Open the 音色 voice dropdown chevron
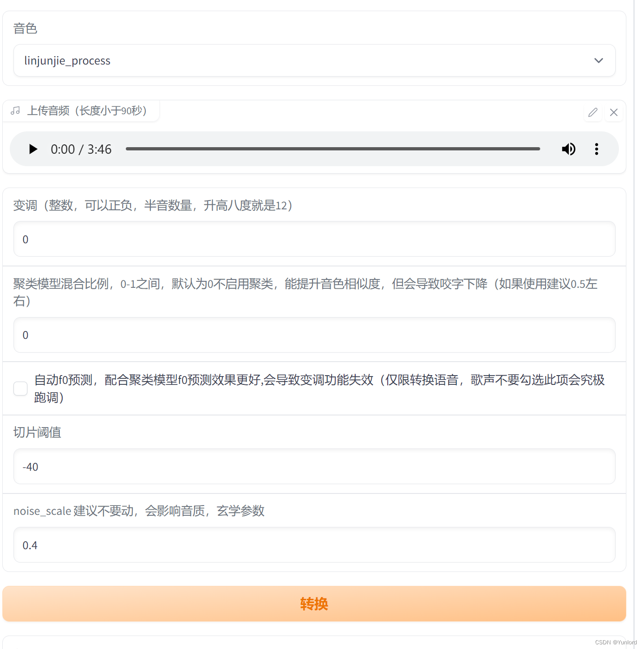644x649 pixels. [598, 60]
